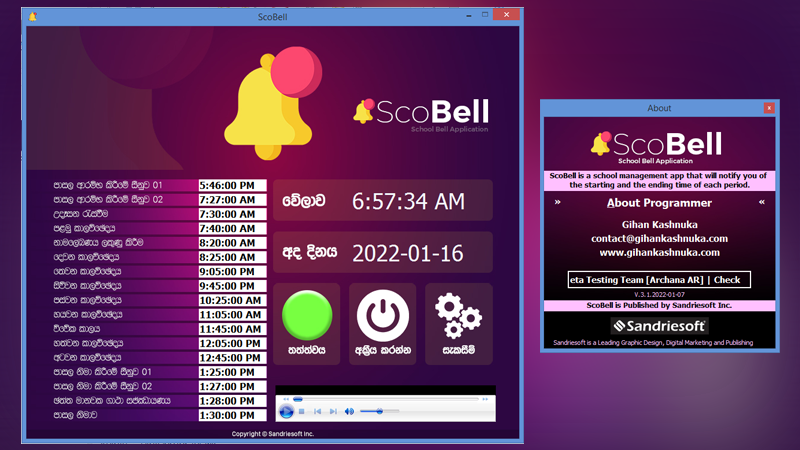800x450 pixels.
Task: Start playback with the media player play button
Action: [286, 411]
